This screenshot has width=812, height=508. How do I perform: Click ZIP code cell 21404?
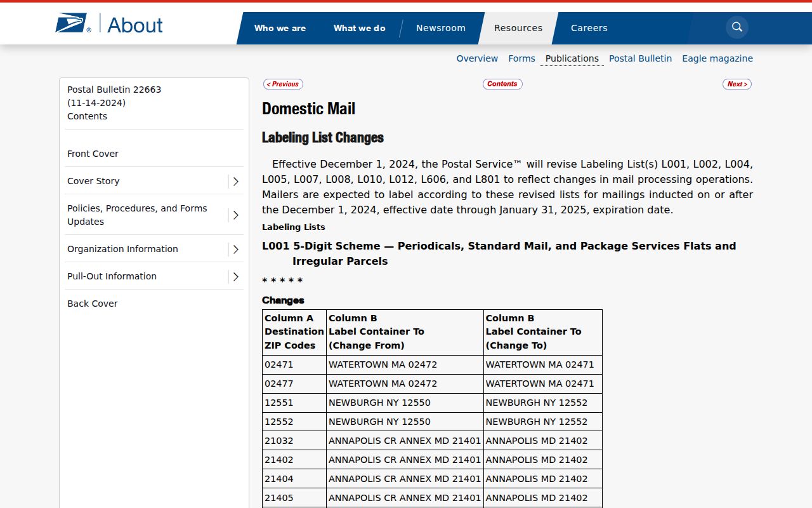[294, 479]
